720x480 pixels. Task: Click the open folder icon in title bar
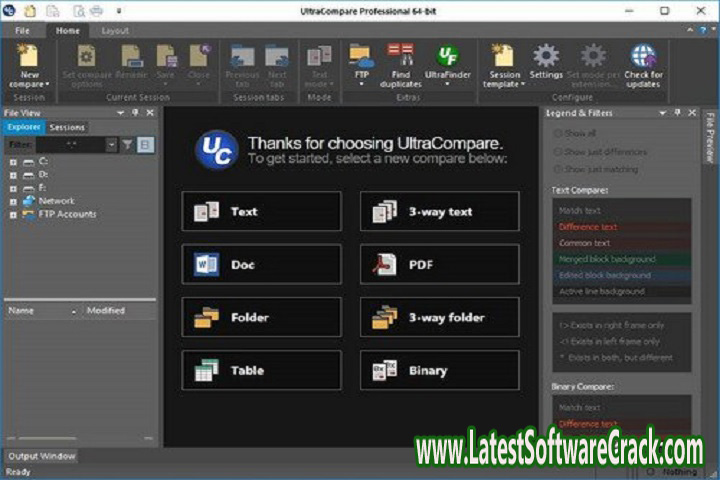click(30, 11)
